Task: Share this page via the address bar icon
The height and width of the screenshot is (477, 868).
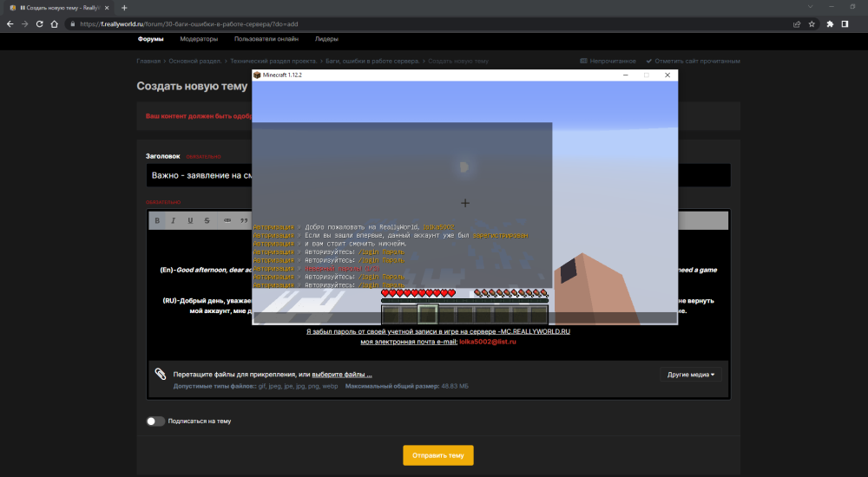Action: [x=797, y=23]
